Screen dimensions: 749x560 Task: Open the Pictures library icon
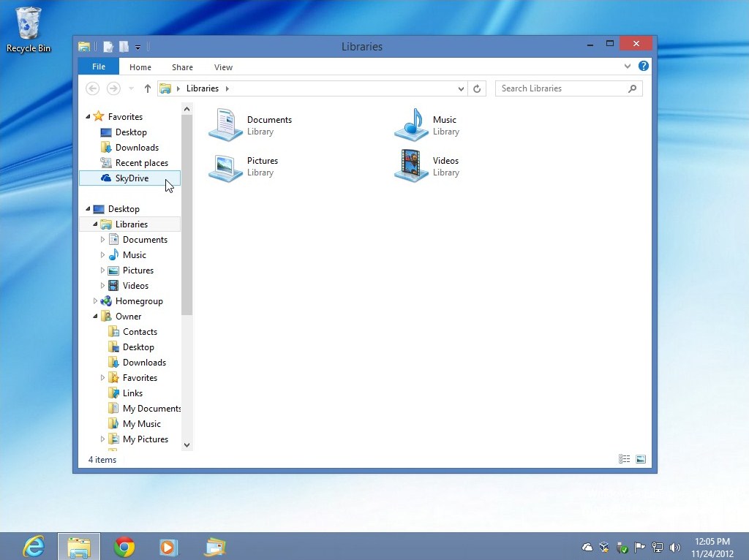(x=225, y=166)
